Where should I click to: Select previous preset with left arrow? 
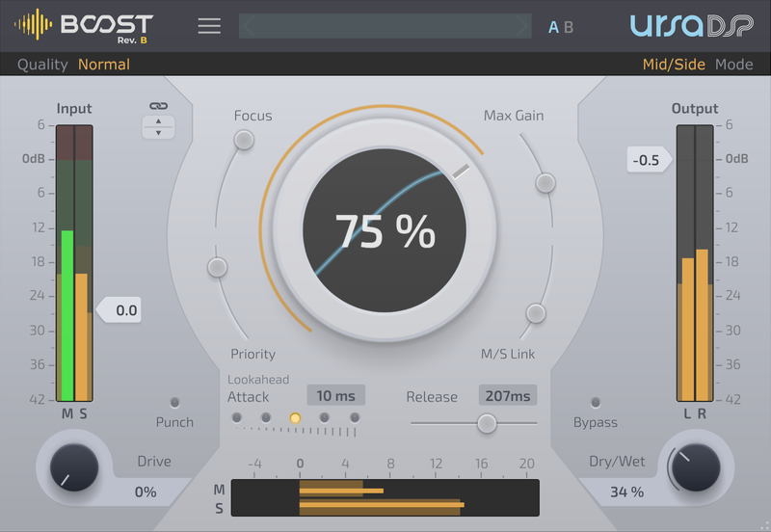click(249, 26)
